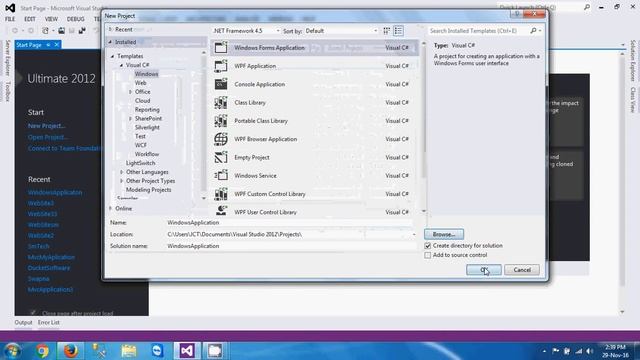Toggle Close page after project load checkbox

pyautogui.click(x=33, y=313)
